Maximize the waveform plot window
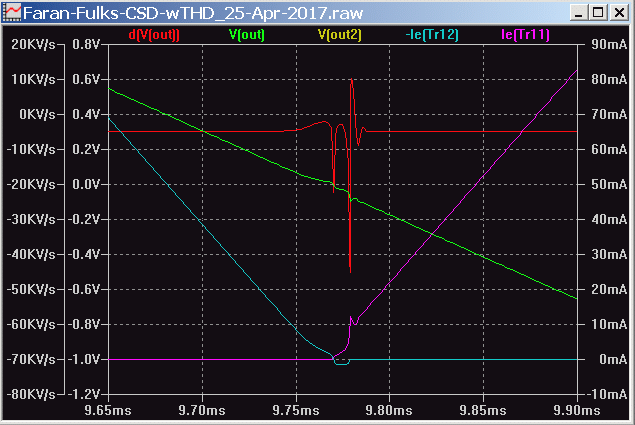Viewport: 635px width, 425px height. (x=599, y=13)
